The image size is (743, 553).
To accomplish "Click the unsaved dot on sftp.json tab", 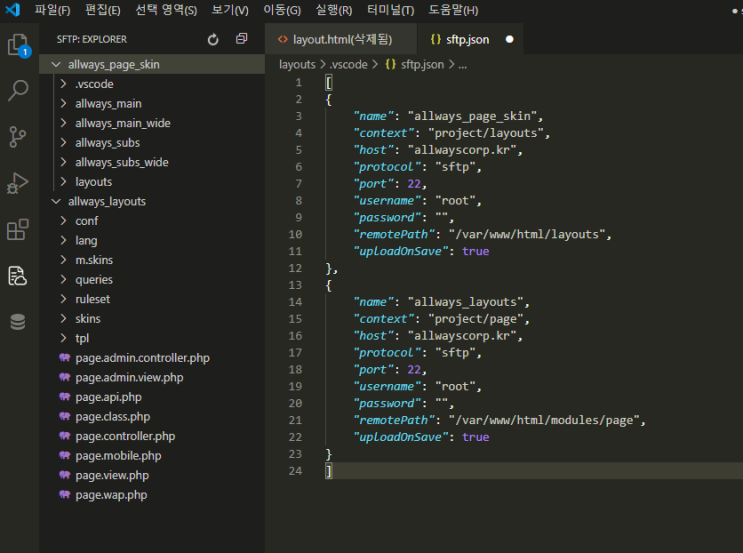I will (509, 39).
